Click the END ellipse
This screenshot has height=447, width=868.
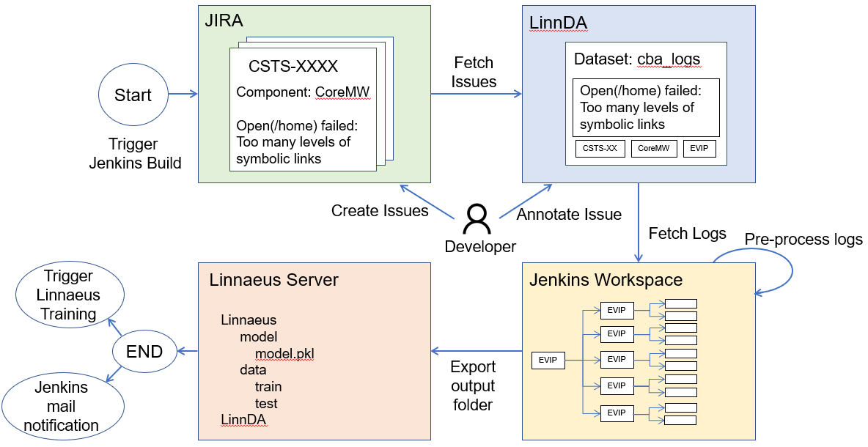click(145, 352)
